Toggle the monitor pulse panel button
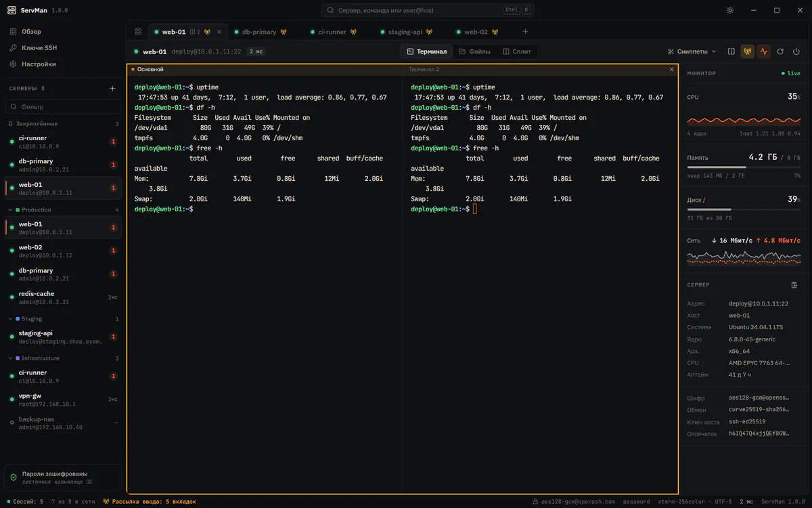Screen dimensions: 812x508 764,51
